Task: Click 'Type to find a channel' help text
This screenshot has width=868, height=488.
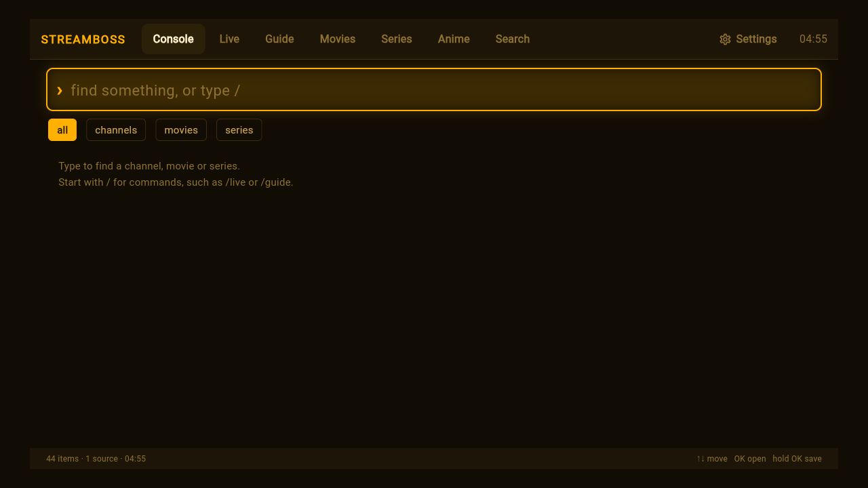Action: point(149,166)
